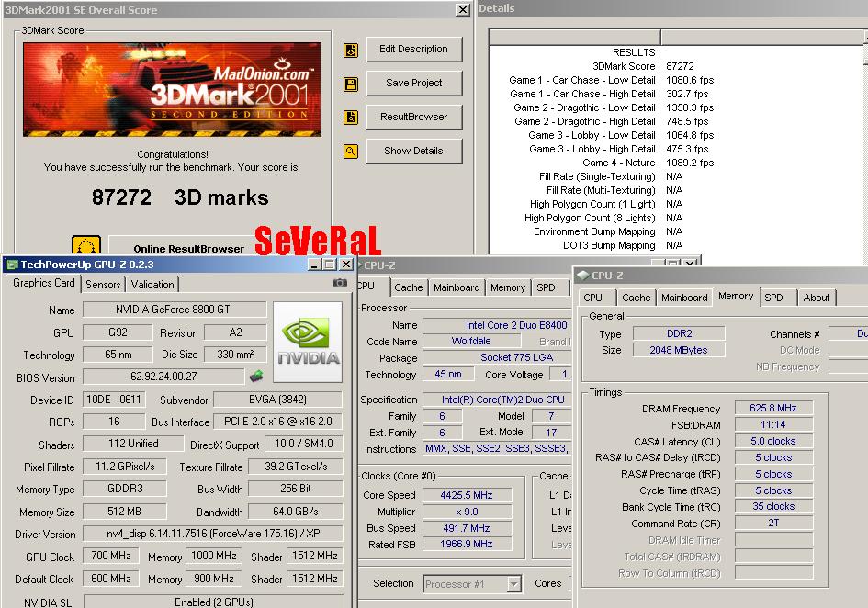Click the 3DMark Score 87272 details row
The width and height of the screenshot is (868, 608).
642,66
